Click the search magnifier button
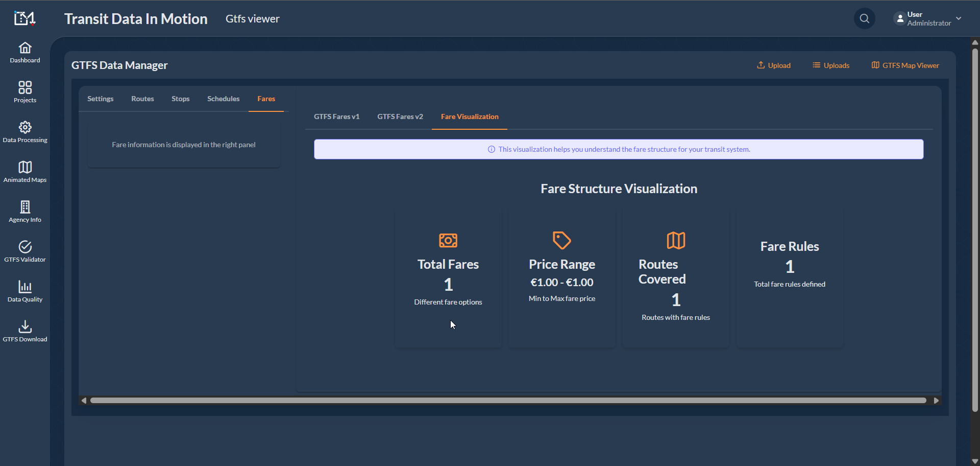The height and width of the screenshot is (466, 980). 864,19
